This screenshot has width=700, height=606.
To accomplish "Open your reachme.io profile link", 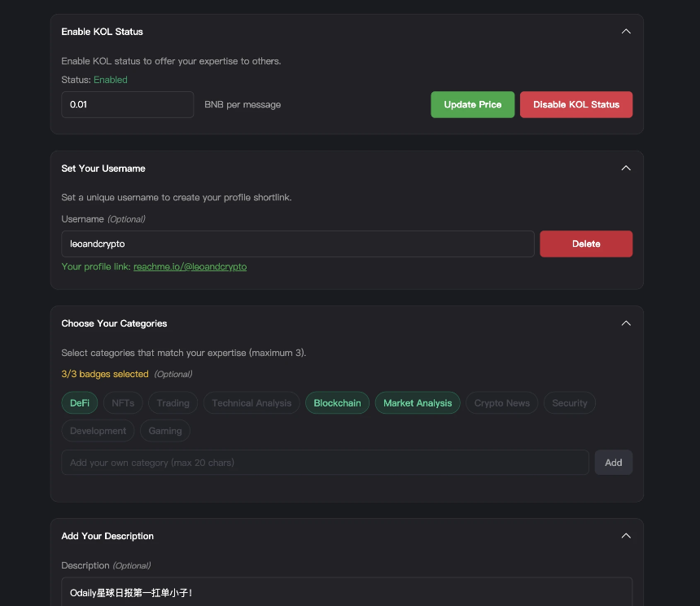I will 190,266.
